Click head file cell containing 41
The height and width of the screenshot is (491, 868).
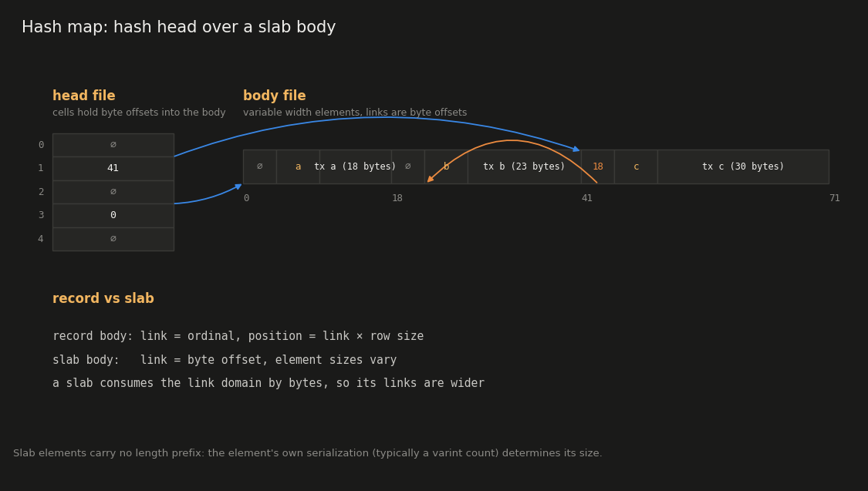tap(113, 169)
